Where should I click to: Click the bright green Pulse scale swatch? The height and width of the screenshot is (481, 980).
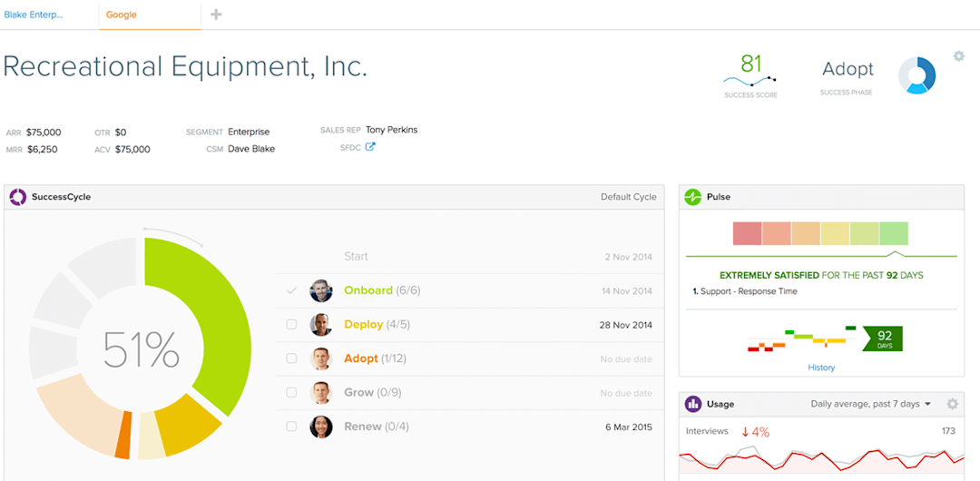pos(894,233)
